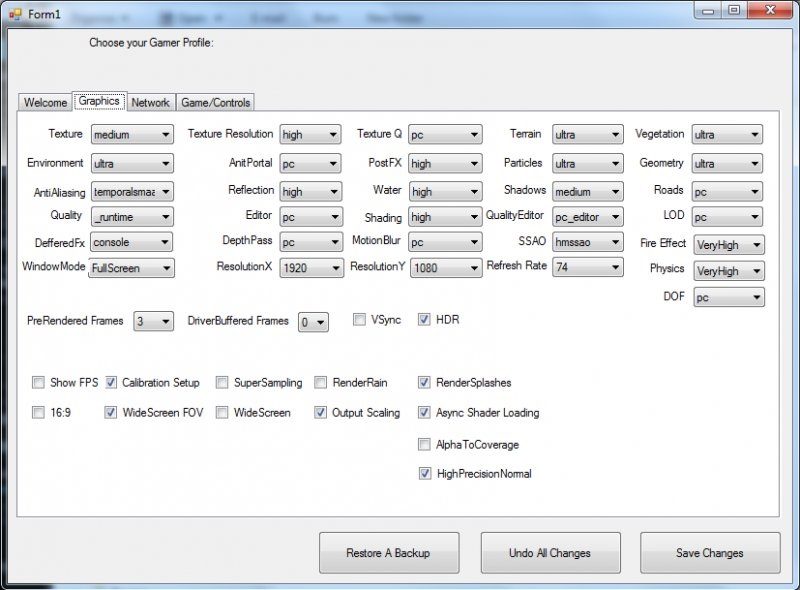
Task: Go to the Welcome tab
Action: tap(45, 103)
